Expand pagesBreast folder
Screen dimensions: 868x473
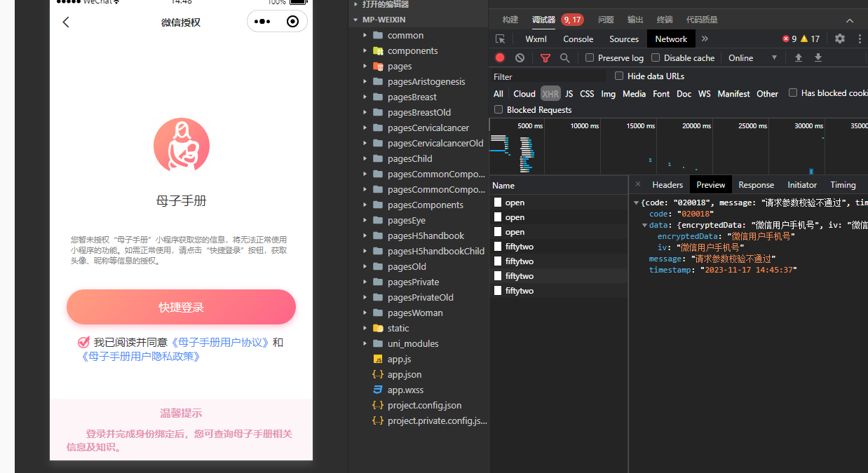tap(365, 97)
